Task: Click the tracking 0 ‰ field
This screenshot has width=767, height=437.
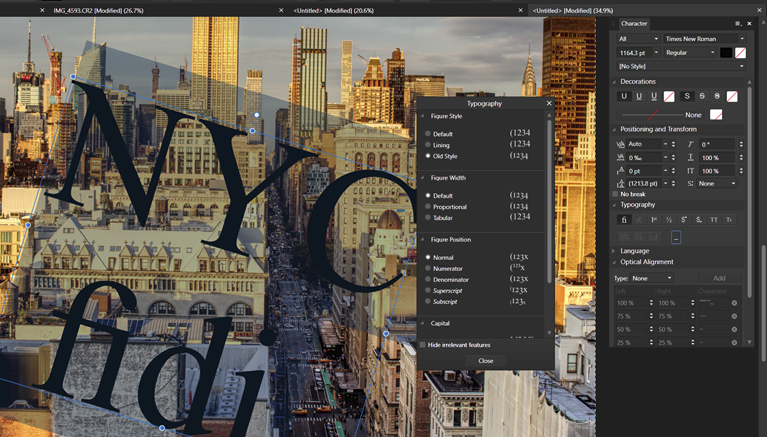Action: coord(644,158)
